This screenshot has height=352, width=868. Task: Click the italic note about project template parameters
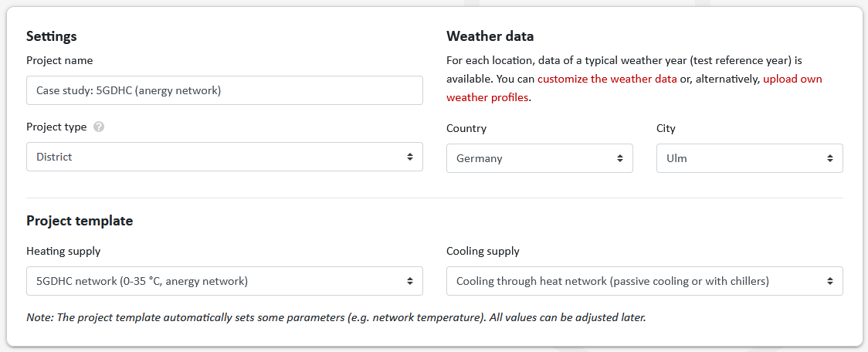pyautogui.click(x=336, y=318)
